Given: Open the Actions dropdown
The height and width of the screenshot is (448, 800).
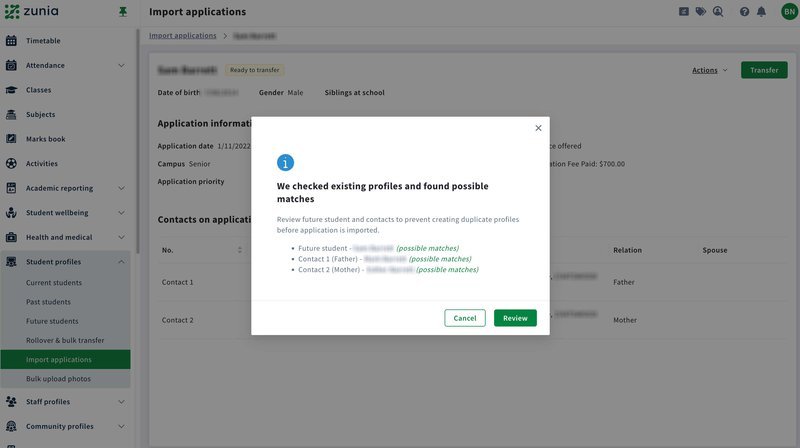Looking at the screenshot, I should tap(709, 70).
